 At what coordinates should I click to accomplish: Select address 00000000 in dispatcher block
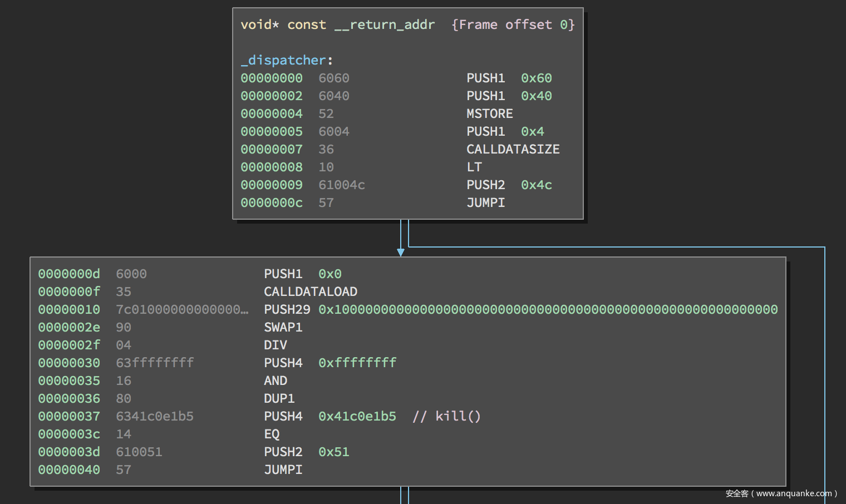tap(272, 78)
